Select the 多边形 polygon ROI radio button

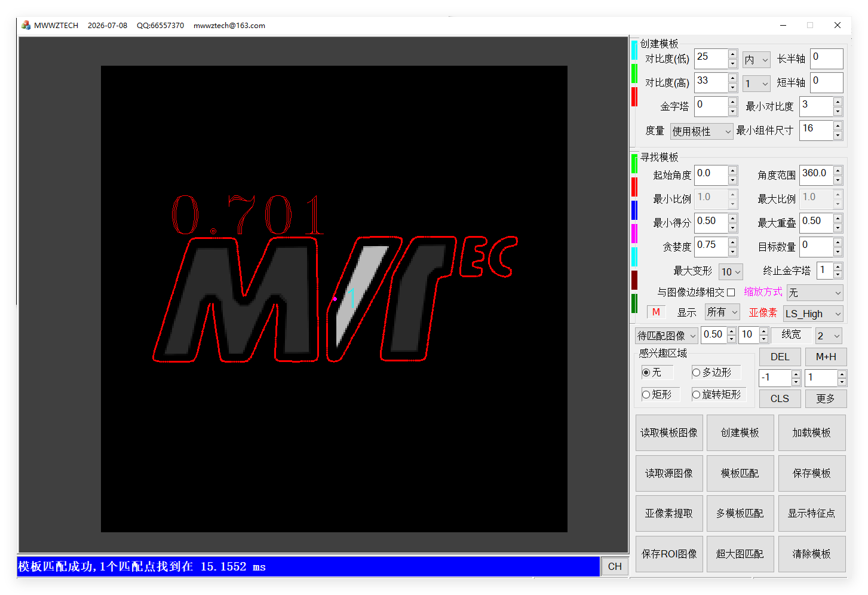pyautogui.click(x=696, y=372)
